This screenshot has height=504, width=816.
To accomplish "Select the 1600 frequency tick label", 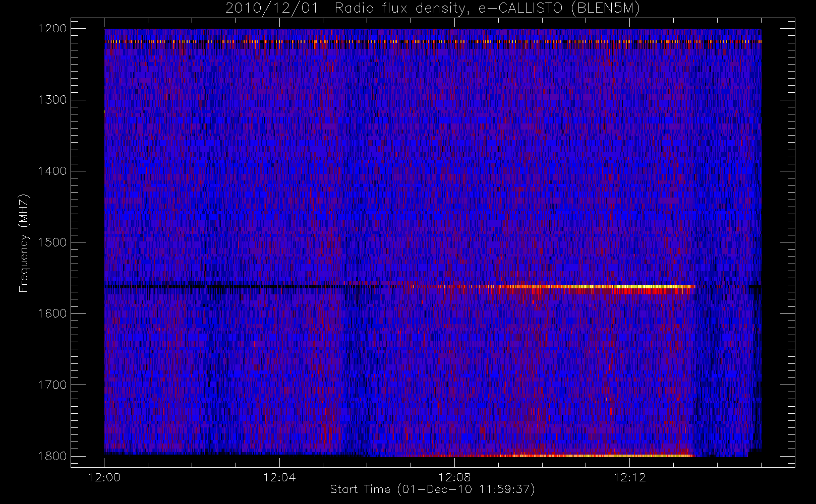I will click(52, 313).
